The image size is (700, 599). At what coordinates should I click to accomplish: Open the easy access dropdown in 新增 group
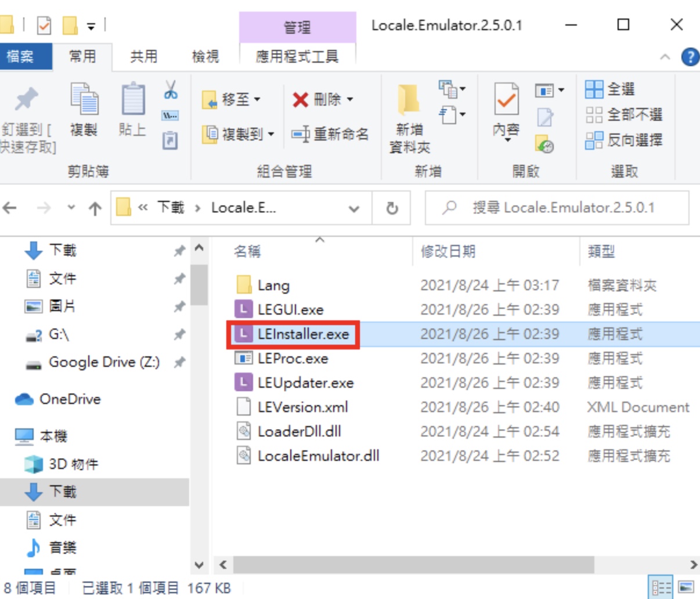coord(452,114)
